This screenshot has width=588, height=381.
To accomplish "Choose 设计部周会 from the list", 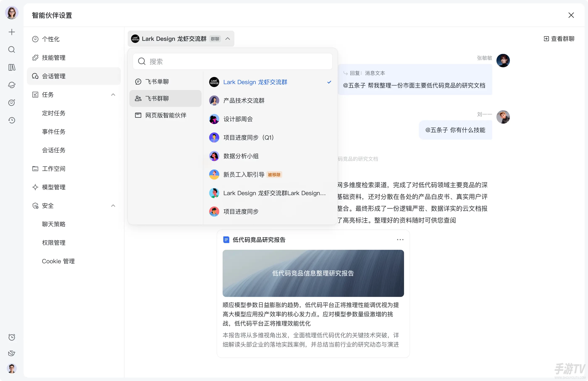I will [x=270, y=119].
